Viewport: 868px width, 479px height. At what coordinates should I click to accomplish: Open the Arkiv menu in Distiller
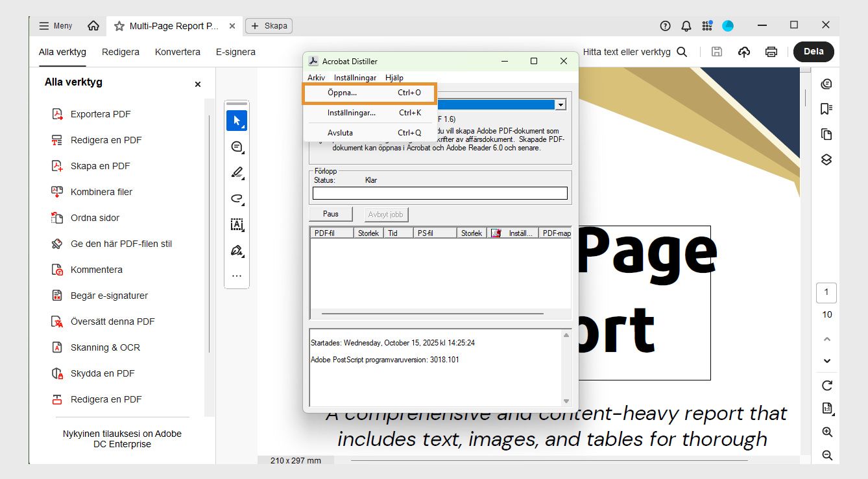click(317, 78)
